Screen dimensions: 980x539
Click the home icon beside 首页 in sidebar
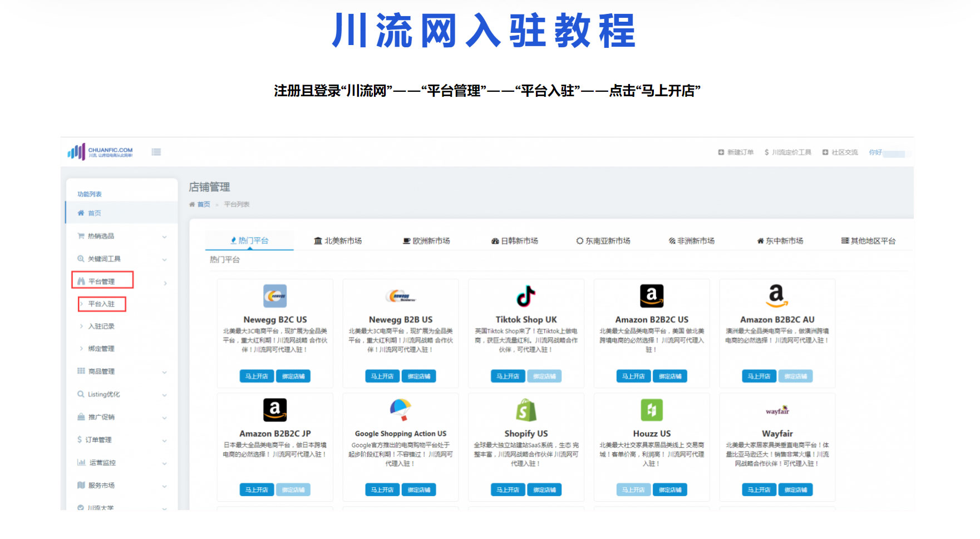81,213
